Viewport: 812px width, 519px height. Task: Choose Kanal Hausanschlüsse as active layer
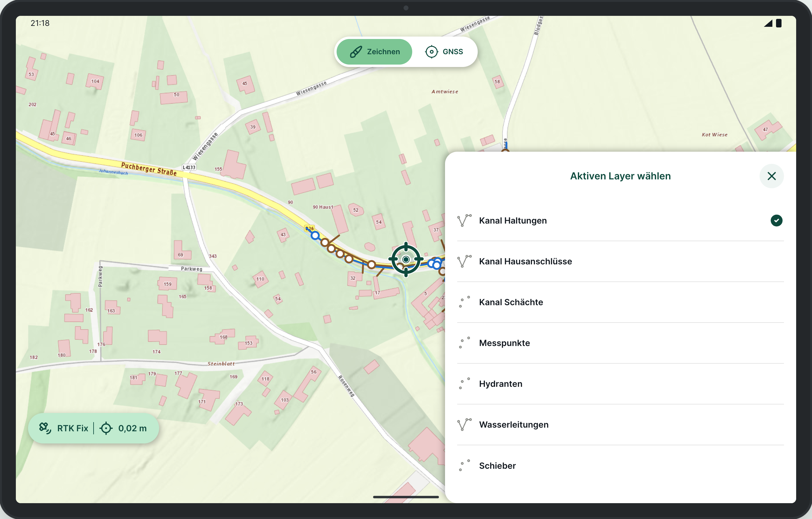click(620, 261)
